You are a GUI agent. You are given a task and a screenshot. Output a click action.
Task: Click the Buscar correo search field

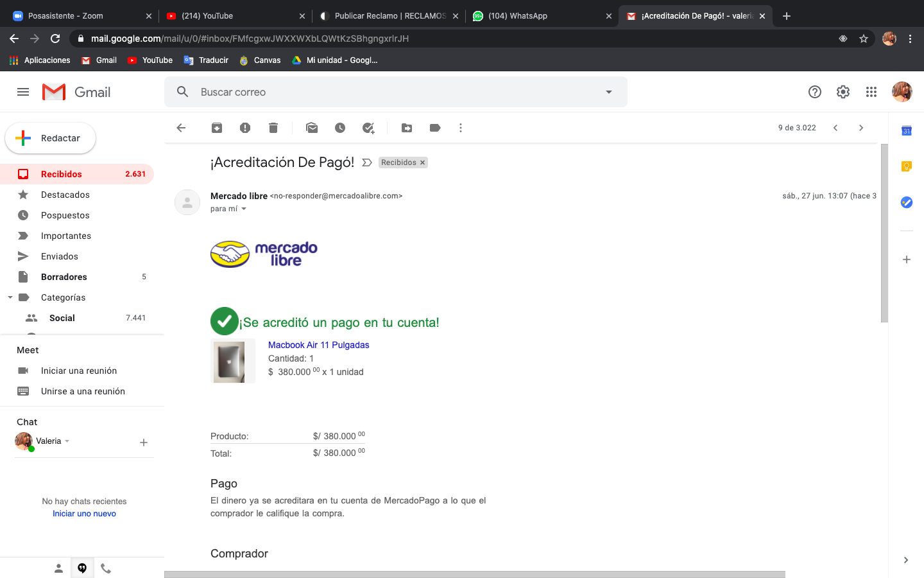(395, 92)
